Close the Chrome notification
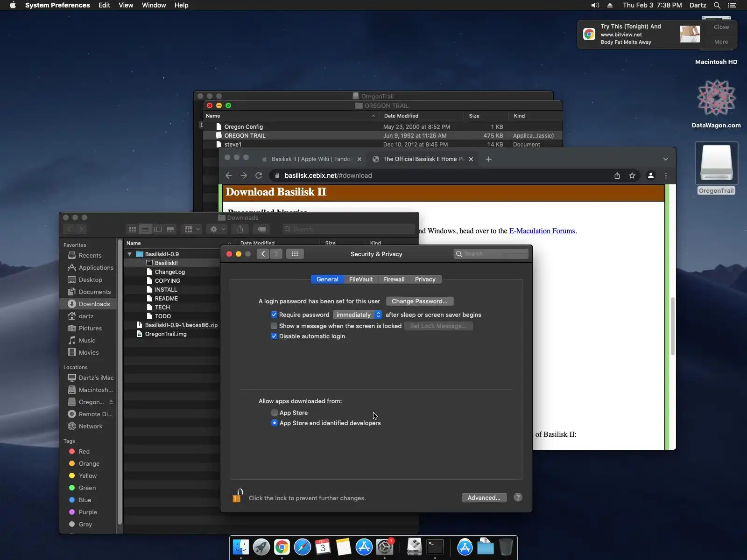Image resolution: width=747 pixels, height=560 pixels. coord(721,27)
